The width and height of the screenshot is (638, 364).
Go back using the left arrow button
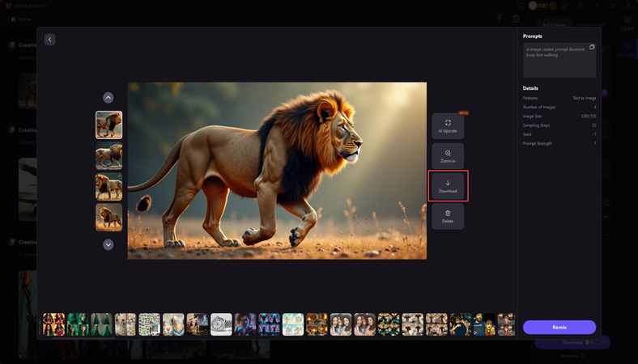(x=49, y=40)
